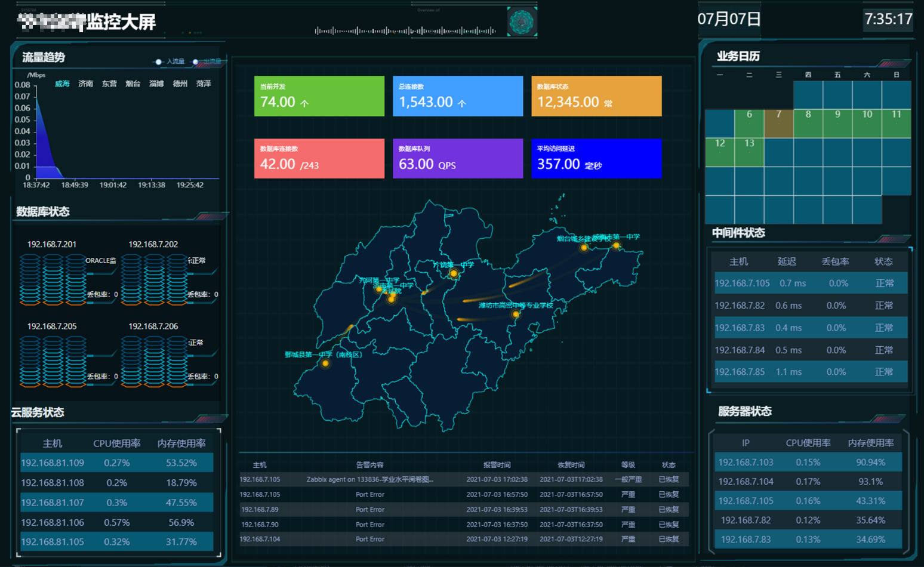Open the red 数据库连接数 42.00 card
This screenshot has width=924, height=567.
click(x=319, y=159)
